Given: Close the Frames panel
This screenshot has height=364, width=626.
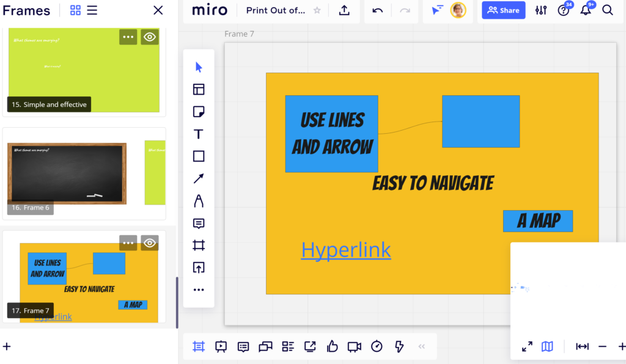Looking at the screenshot, I should click(158, 10).
